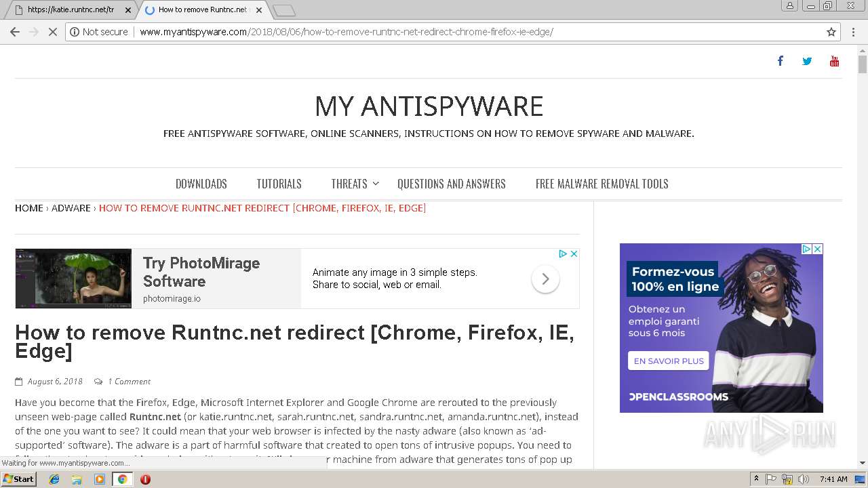The image size is (868, 488).
Task: Switch to Chrome in the taskbar
Action: [x=122, y=479]
